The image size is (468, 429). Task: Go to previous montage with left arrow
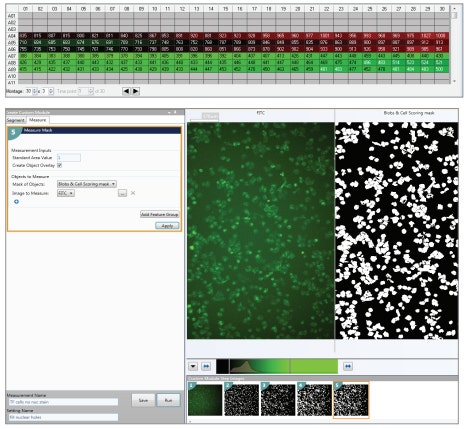(126, 91)
